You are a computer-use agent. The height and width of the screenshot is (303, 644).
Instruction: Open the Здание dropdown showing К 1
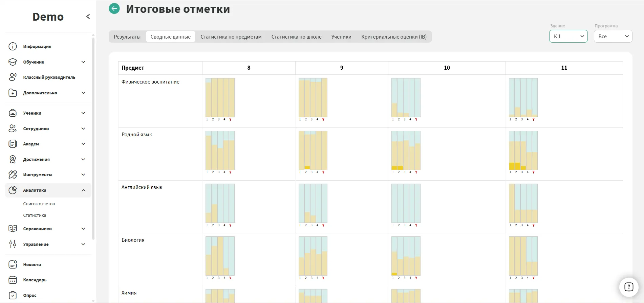tap(568, 36)
